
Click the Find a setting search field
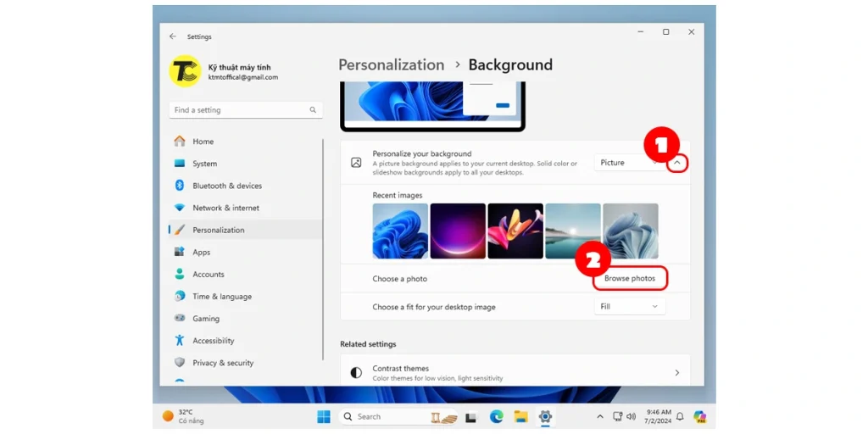[x=237, y=110]
